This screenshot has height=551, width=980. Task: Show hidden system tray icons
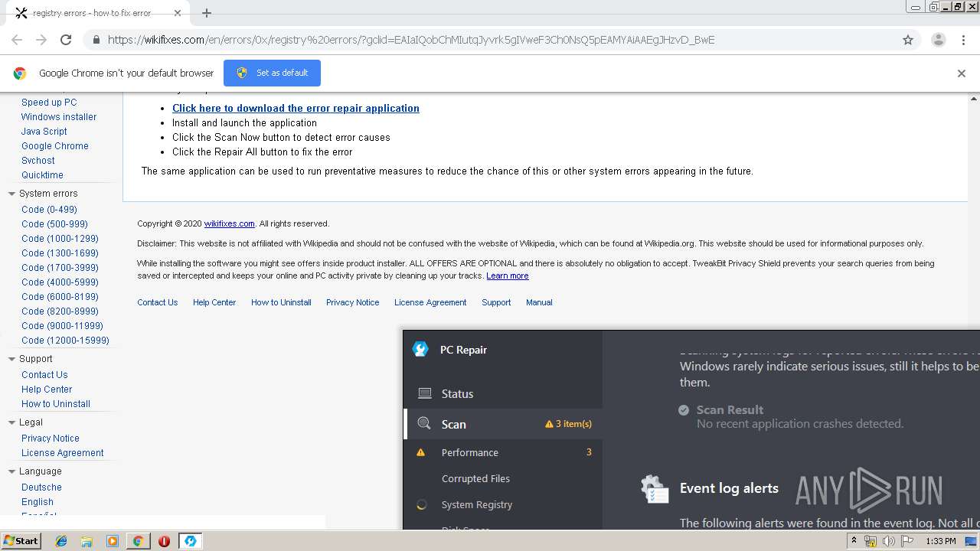pyautogui.click(x=854, y=541)
